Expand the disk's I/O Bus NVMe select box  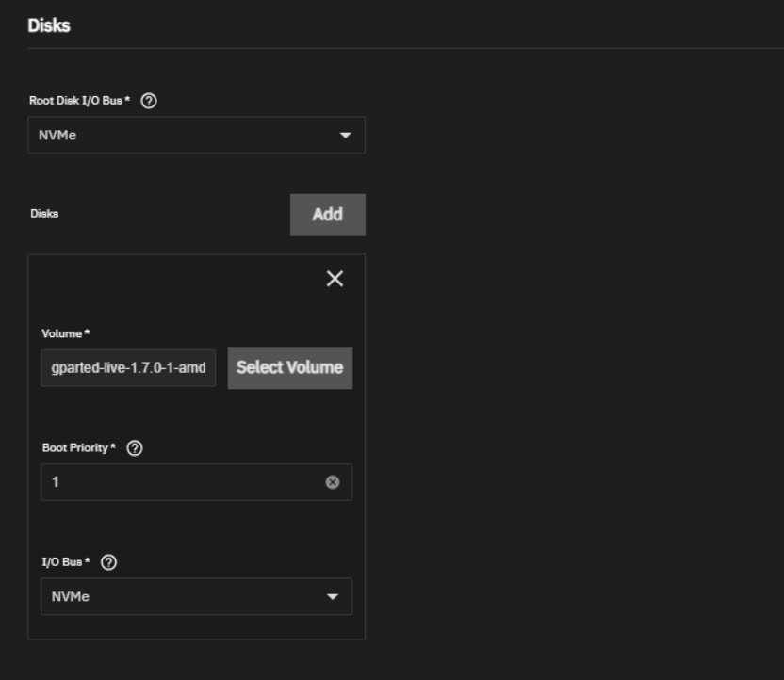click(x=197, y=596)
